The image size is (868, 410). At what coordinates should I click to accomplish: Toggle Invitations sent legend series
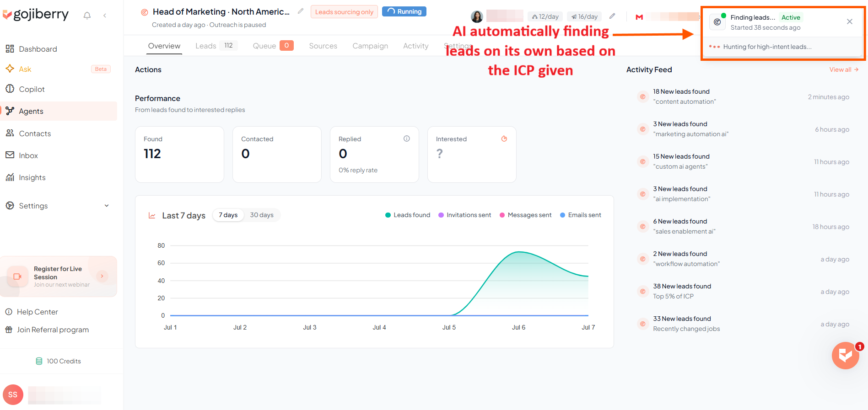[x=464, y=215]
